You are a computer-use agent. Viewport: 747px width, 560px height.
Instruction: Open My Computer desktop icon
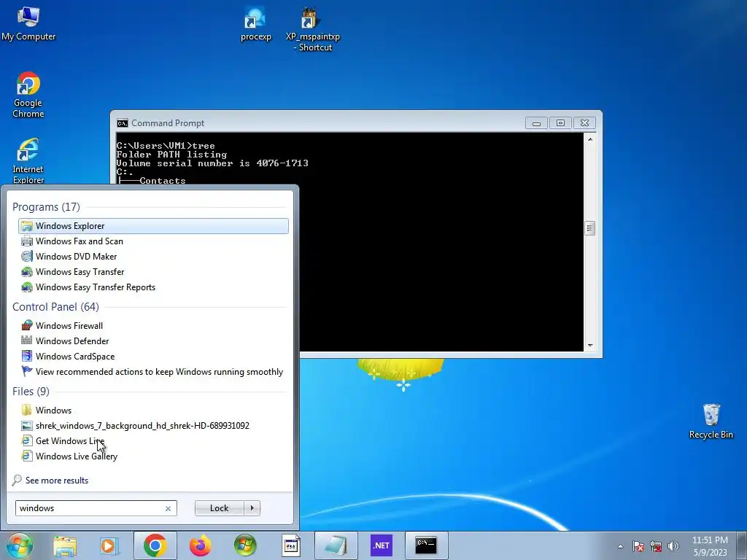point(28,24)
